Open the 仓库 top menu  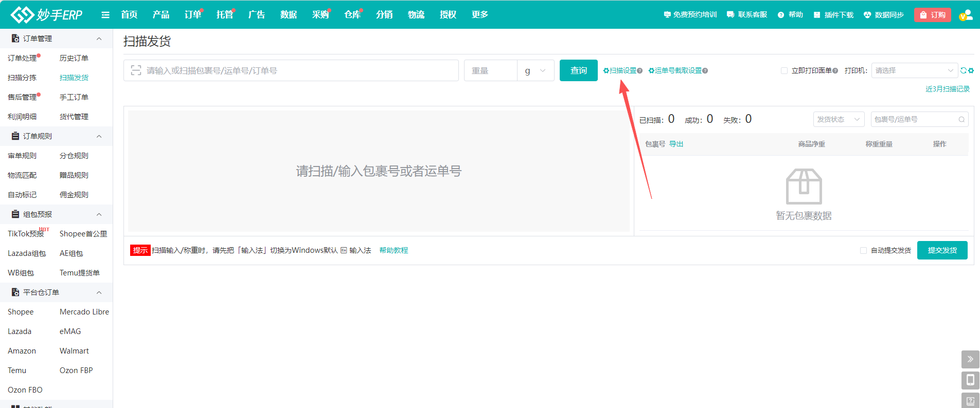click(352, 15)
